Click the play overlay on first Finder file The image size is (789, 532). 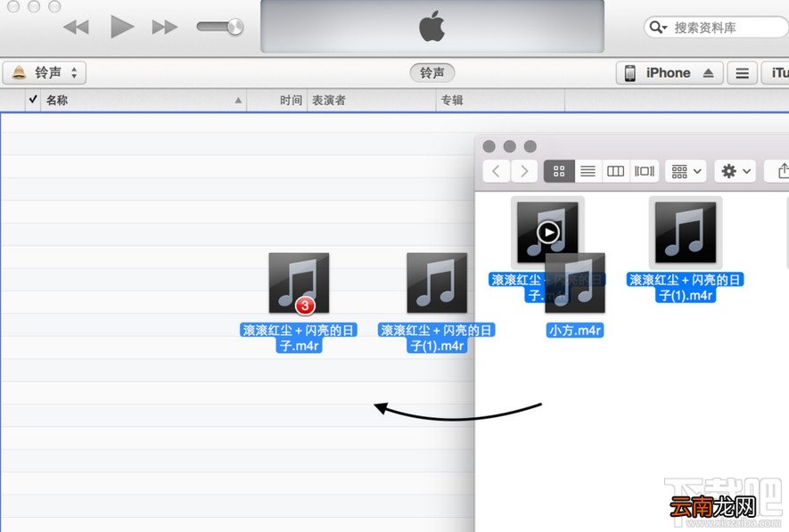[x=548, y=233]
